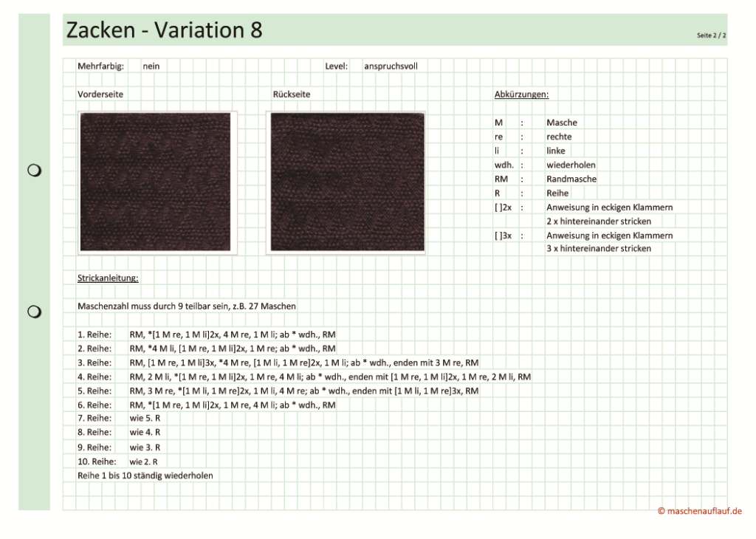Image resolution: width=756 pixels, height=539 pixels.
Task: Open the Rückseite knitting sample photo
Action: (347, 182)
